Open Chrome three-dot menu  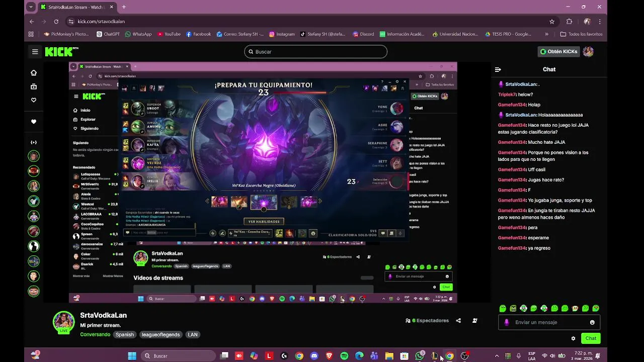[x=600, y=22]
